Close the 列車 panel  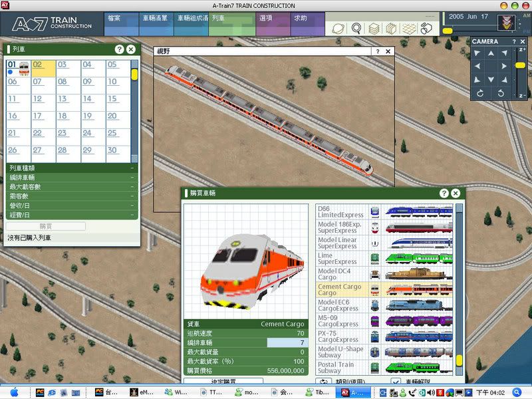[x=130, y=49]
